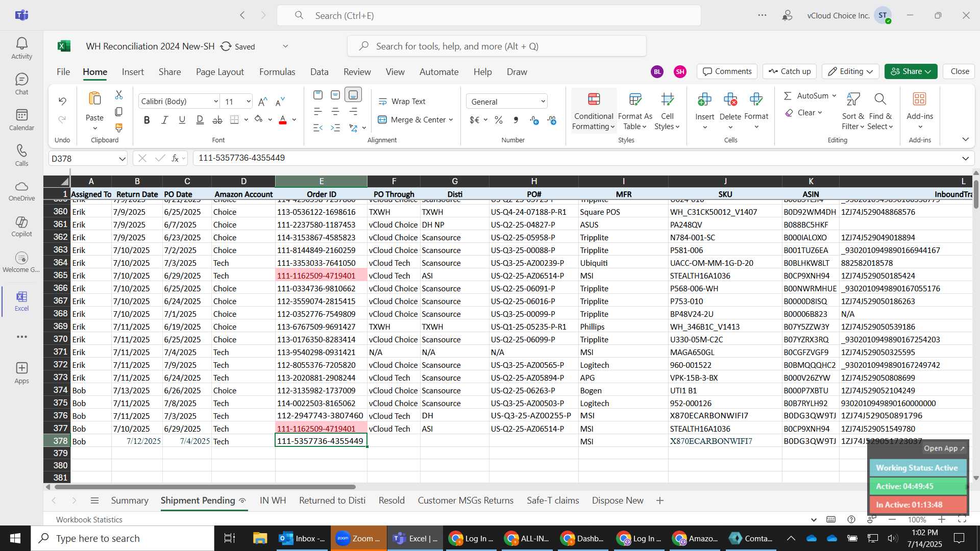This screenshot has height=551, width=980.
Task: Expand the formula bar
Action: (x=965, y=159)
